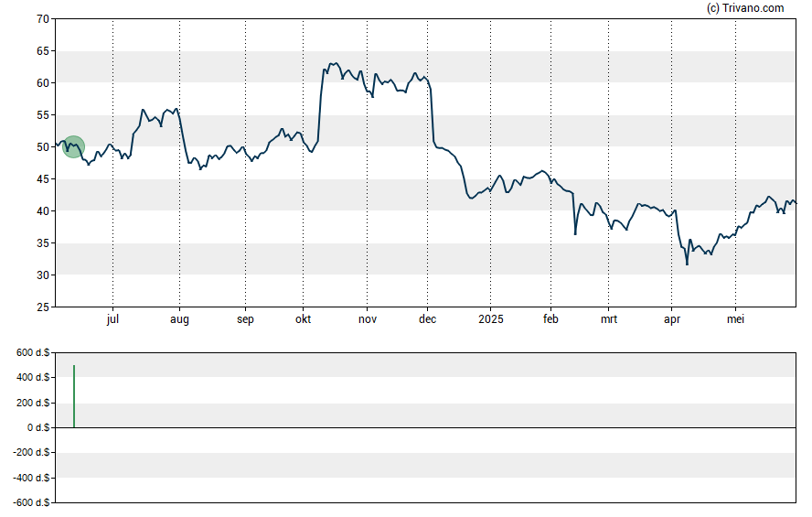Viewport: 812px width, 517px height.
Task: Click the '35' price axis value
Action: coord(43,243)
